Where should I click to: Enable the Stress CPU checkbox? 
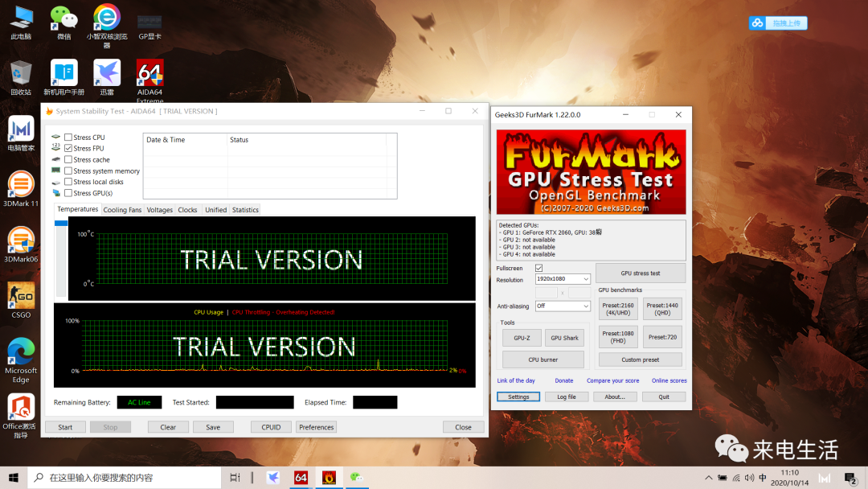pyautogui.click(x=68, y=137)
